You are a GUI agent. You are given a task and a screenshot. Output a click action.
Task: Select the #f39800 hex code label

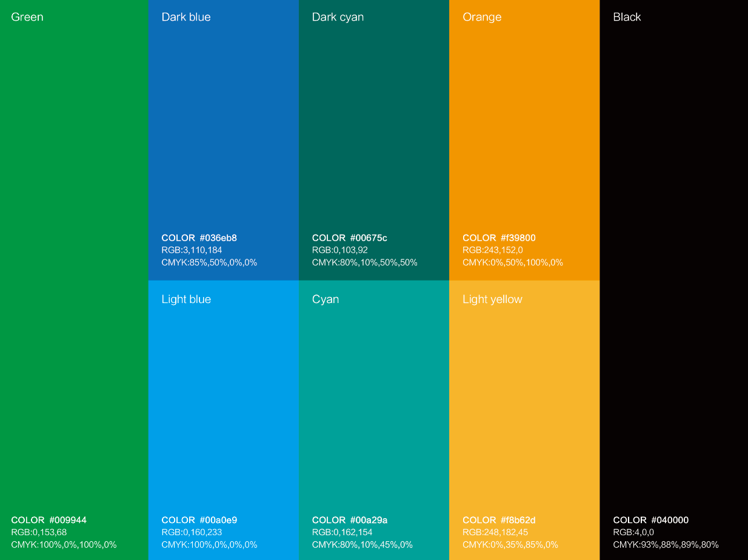coord(518,238)
